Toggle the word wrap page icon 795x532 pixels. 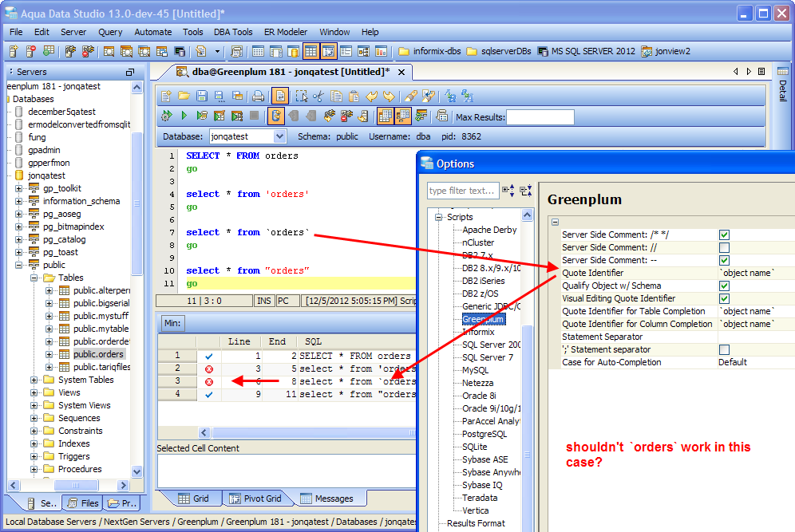[x=280, y=96]
